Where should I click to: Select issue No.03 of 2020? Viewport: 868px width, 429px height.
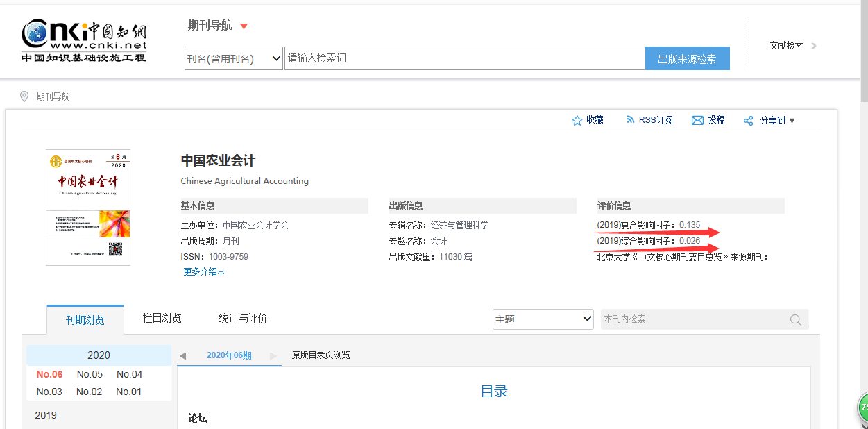click(x=50, y=392)
